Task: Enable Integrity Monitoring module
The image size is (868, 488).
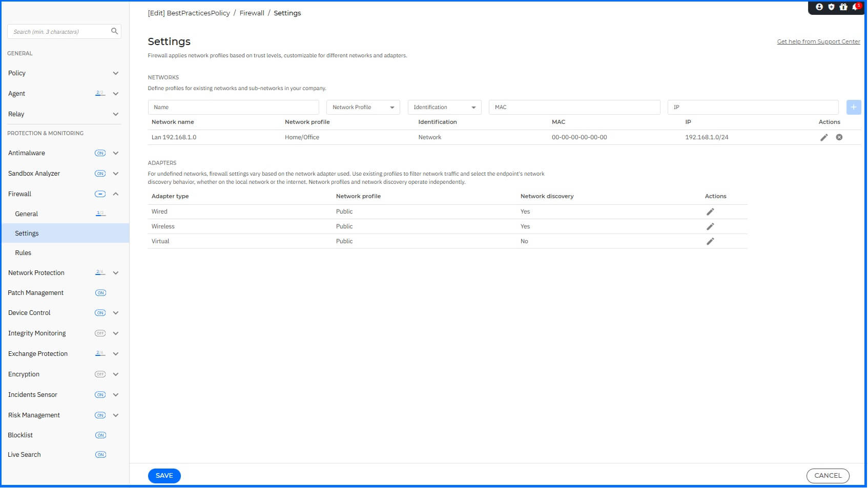Action: pos(100,333)
